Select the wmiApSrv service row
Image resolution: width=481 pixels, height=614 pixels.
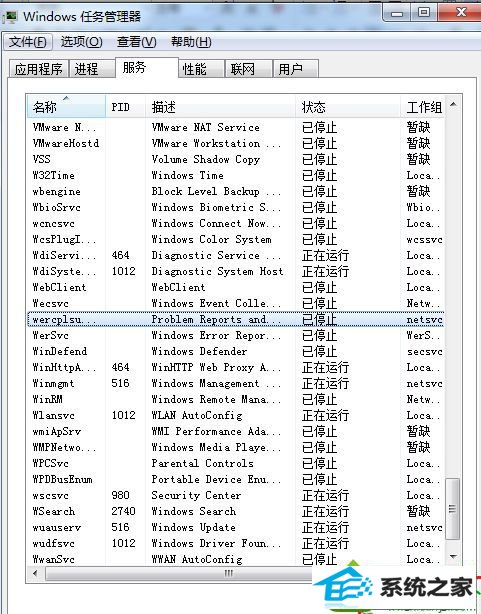[x=236, y=432]
